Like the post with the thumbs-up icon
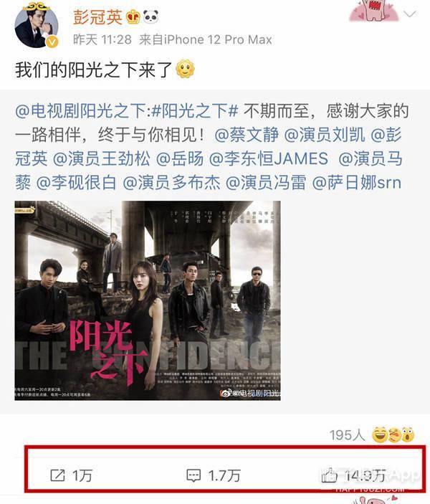The image size is (430, 504). point(329,475)
